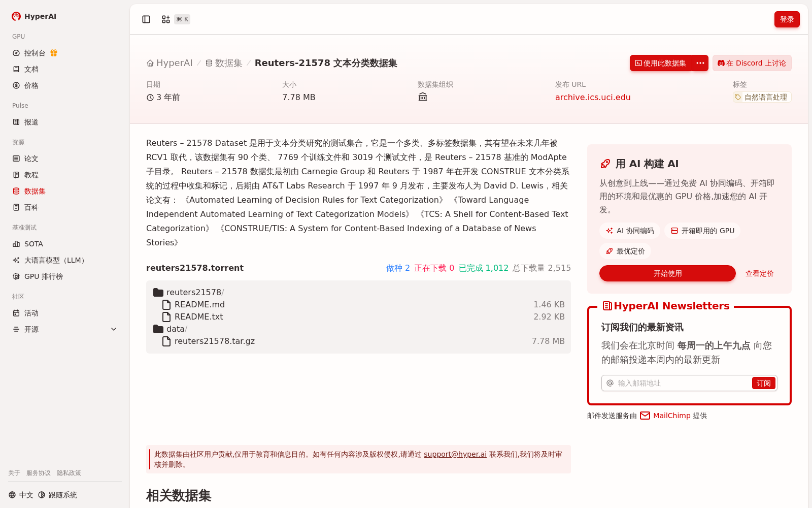Click the 自然语言处理 tag

[x=762, y=97]
